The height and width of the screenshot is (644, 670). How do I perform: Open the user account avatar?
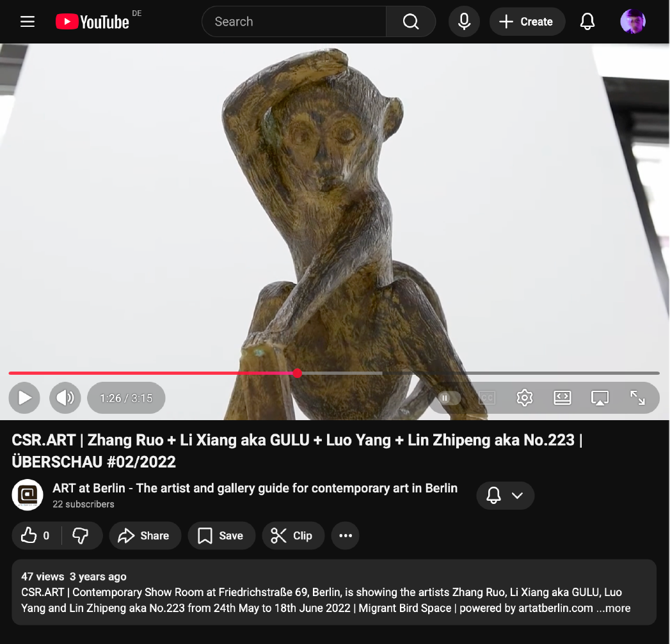pyautogui.click(x=632, y=22)
